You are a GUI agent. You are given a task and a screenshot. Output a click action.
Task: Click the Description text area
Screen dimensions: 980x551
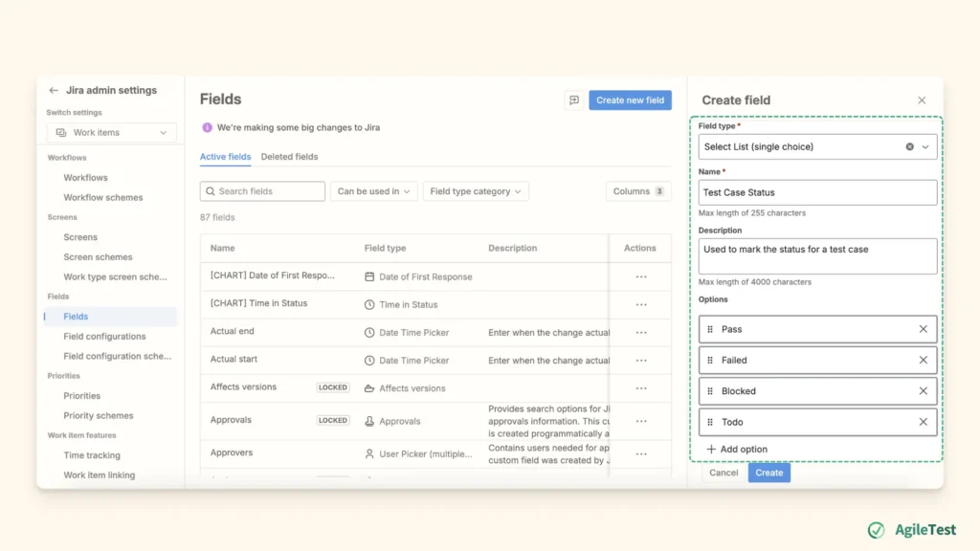click(x=817, y=256)
